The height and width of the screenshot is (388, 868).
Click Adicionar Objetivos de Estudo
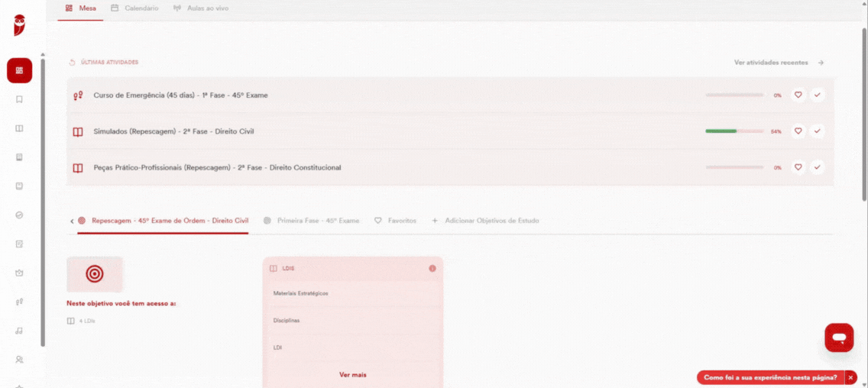click(x=485, y=221)
